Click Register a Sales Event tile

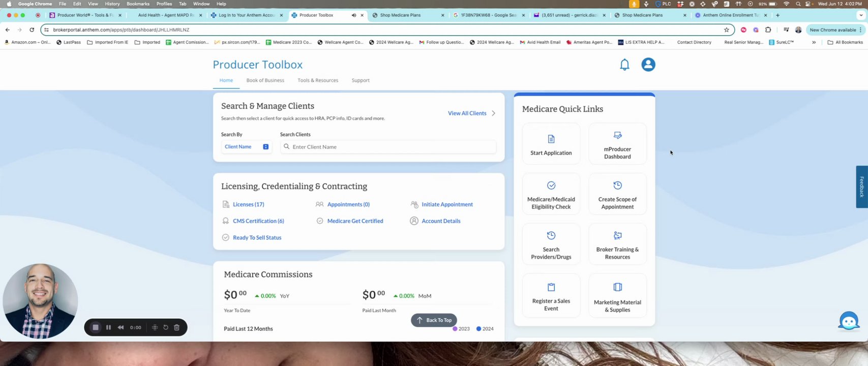click(x=551, y=295)
